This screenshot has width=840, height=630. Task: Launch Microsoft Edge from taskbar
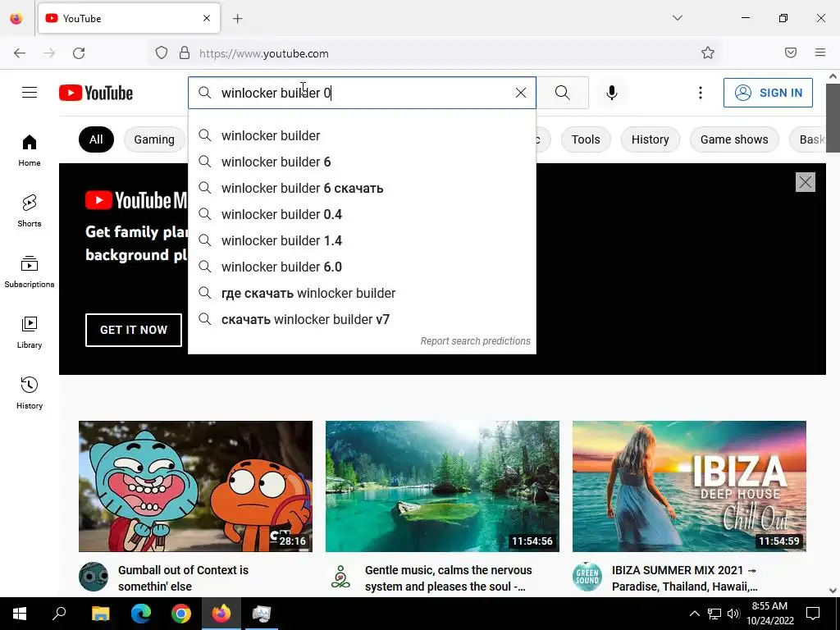click(x=141, y=614)
